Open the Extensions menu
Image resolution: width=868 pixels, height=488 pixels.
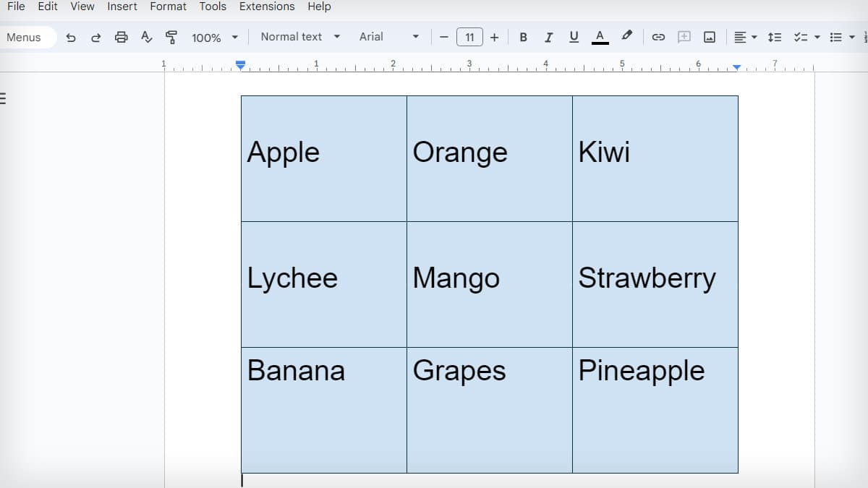click(266, 7)
